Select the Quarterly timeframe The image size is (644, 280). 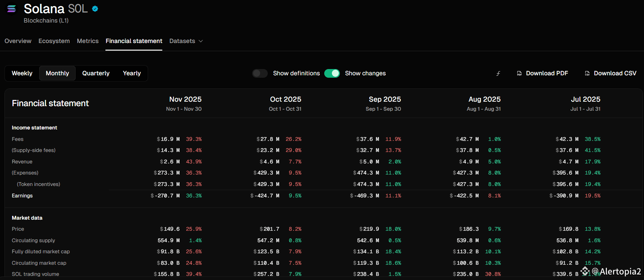pyautogui.click(x=96, y=74)
